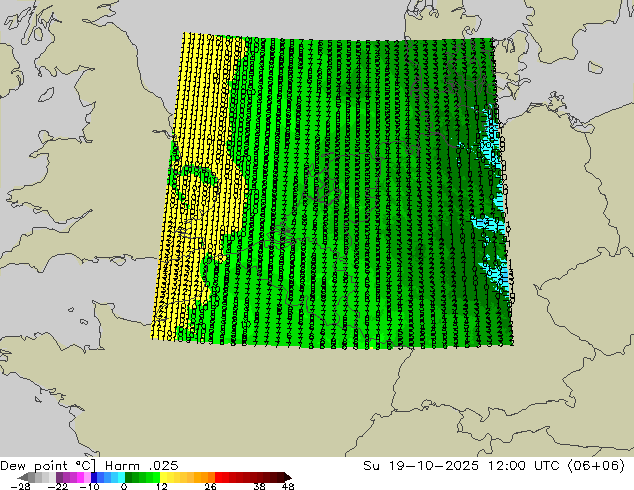
Task: Click the '26' legend label
Action: pos(210,486)
